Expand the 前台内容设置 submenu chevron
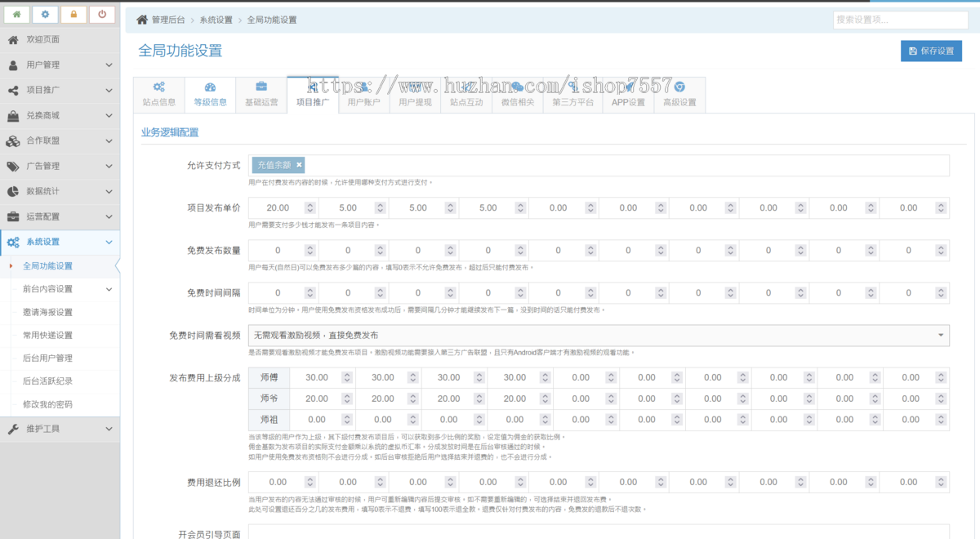 pos(109,289)
